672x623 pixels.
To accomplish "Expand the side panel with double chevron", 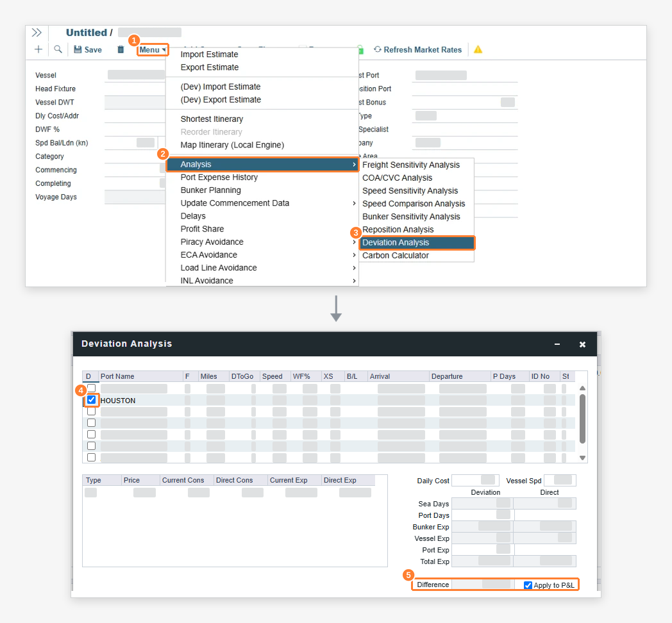I will (37, 33).
